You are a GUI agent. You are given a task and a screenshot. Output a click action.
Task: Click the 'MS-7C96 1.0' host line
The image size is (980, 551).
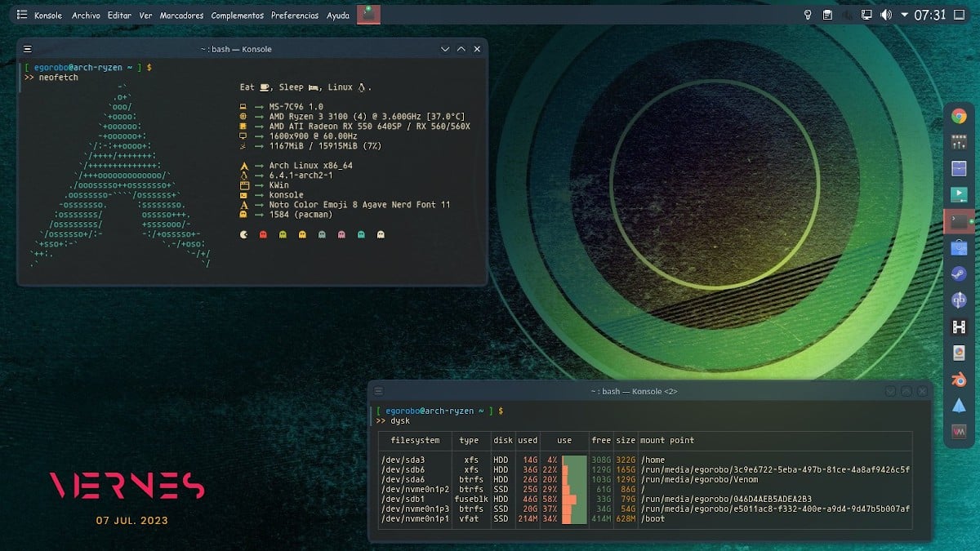(296, 107)
